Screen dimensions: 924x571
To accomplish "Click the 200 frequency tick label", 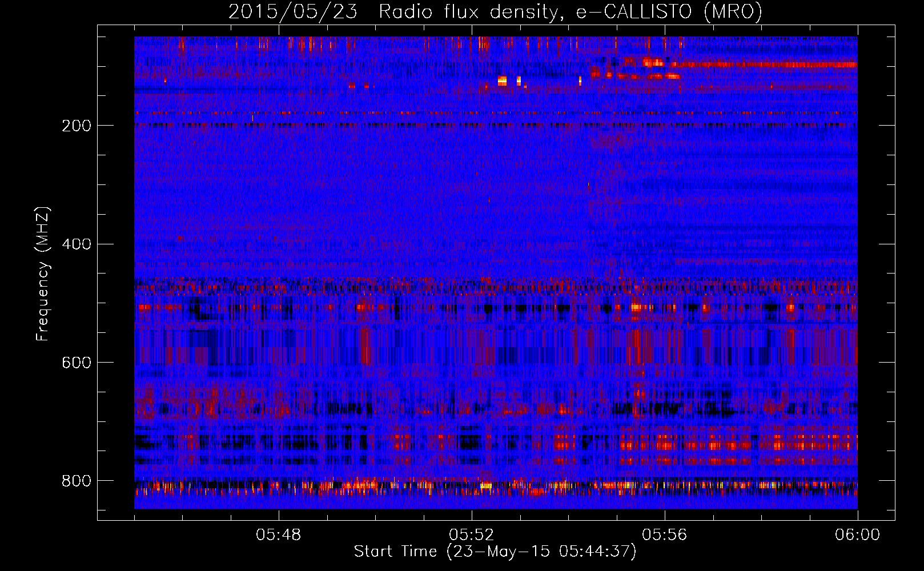I will point(76,126).
